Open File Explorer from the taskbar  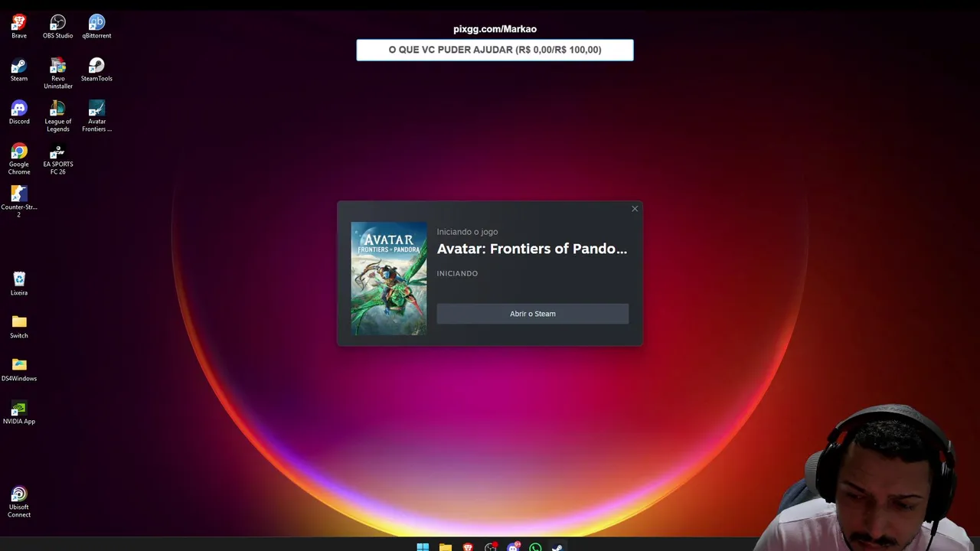coord(445,546)
